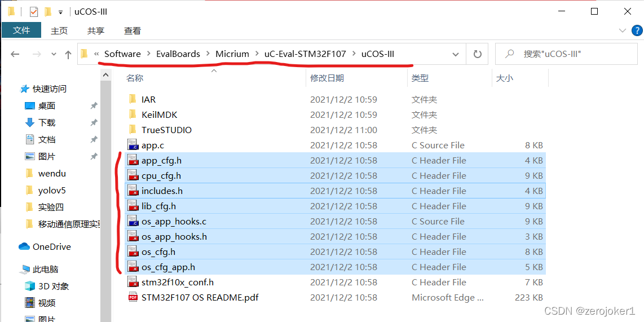Open the wendu folder in the sidebar
644x322 pixels.
(x=45, y=173)
